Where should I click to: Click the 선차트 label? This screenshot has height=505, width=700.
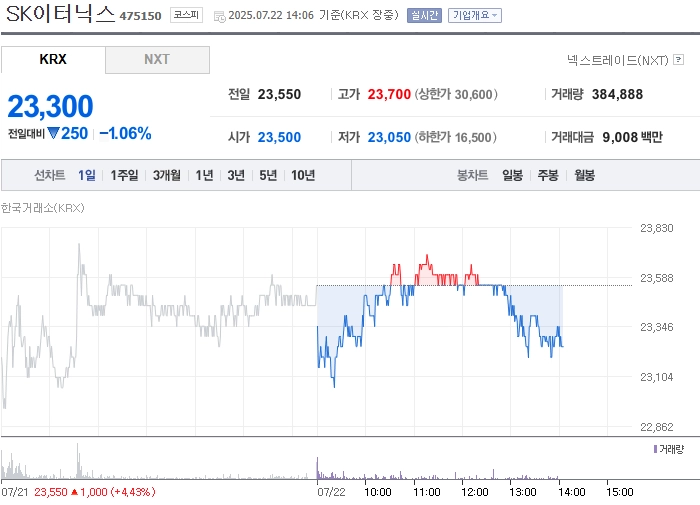tap(50, 175)
